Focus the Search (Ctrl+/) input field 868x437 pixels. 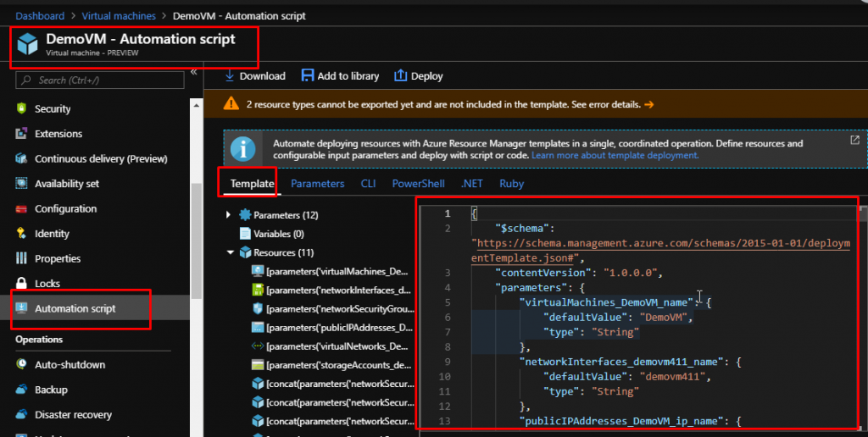pyautogui.click(x=100, y=80)
